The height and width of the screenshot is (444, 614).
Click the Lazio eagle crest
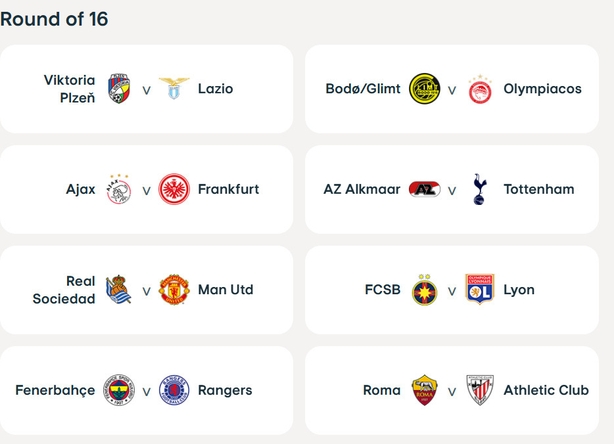click(174, 88)
